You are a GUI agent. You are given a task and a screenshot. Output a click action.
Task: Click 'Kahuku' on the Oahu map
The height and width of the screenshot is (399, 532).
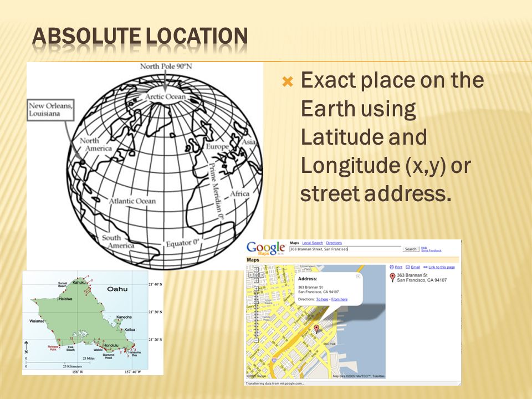(79, 282)
